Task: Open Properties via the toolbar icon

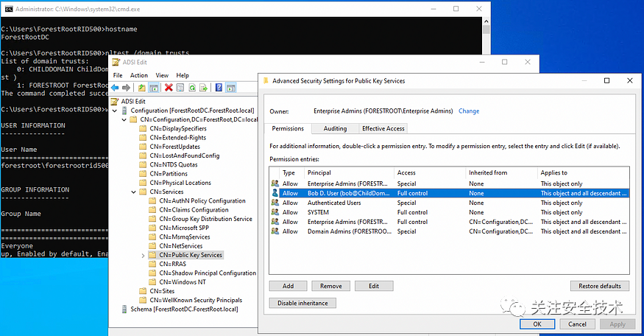Action: click(x=180, y=88)
